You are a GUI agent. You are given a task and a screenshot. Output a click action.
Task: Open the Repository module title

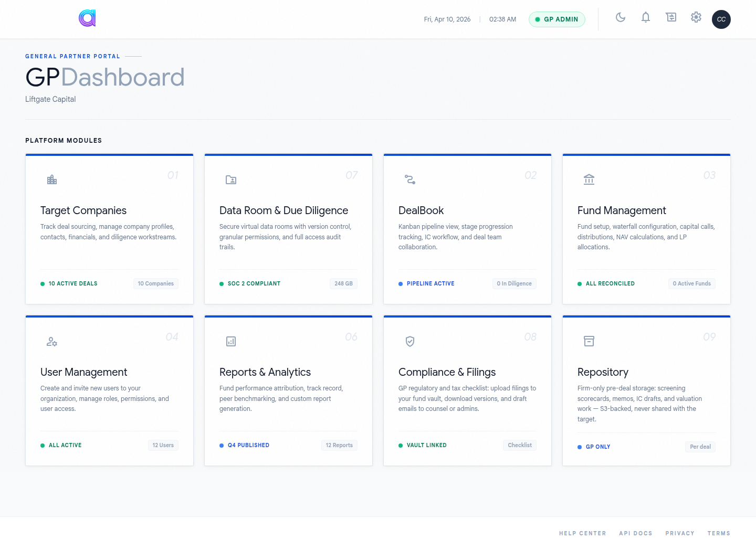tap(603, 372)
